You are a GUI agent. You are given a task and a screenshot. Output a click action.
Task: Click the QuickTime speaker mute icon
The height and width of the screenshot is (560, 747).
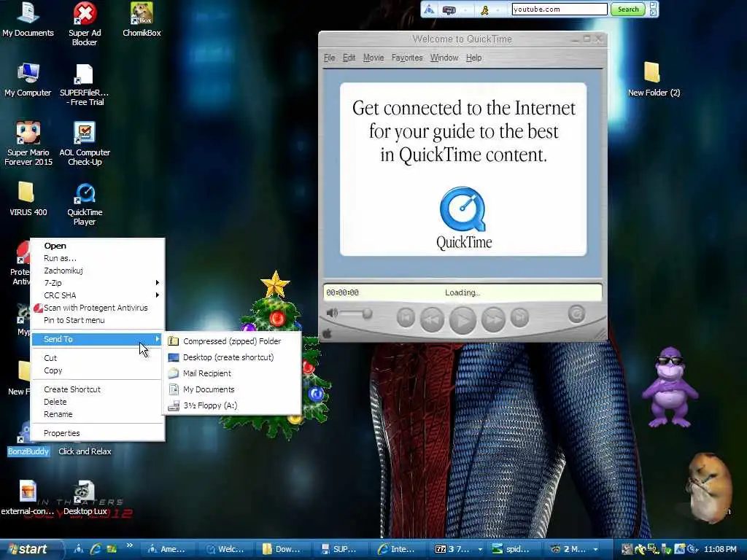pyautogui.click(x=332, y=313)
